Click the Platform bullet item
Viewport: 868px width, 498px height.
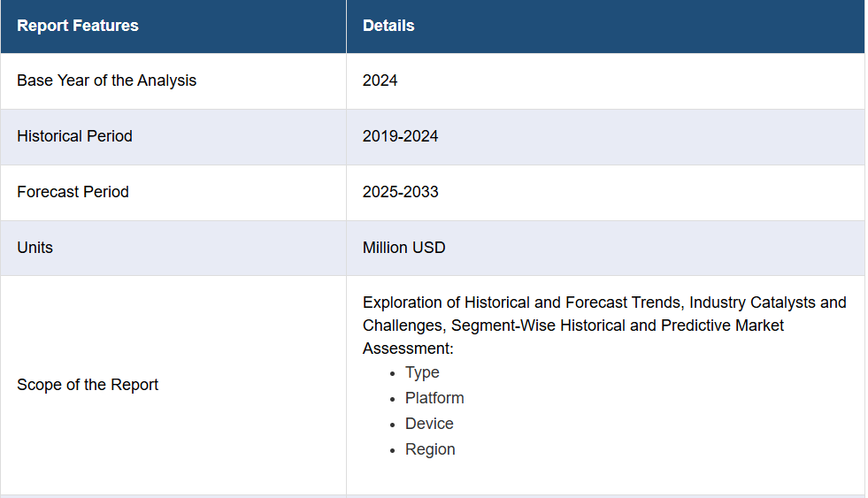434,398
